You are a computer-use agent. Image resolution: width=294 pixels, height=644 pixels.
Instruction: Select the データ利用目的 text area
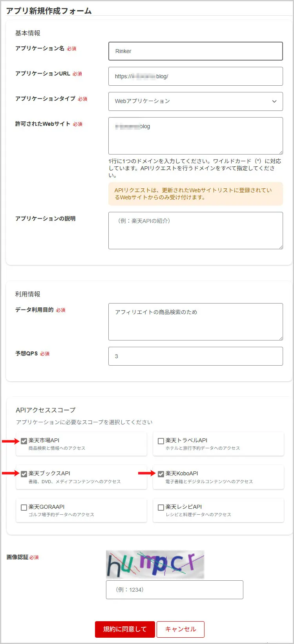coord(195,321)
